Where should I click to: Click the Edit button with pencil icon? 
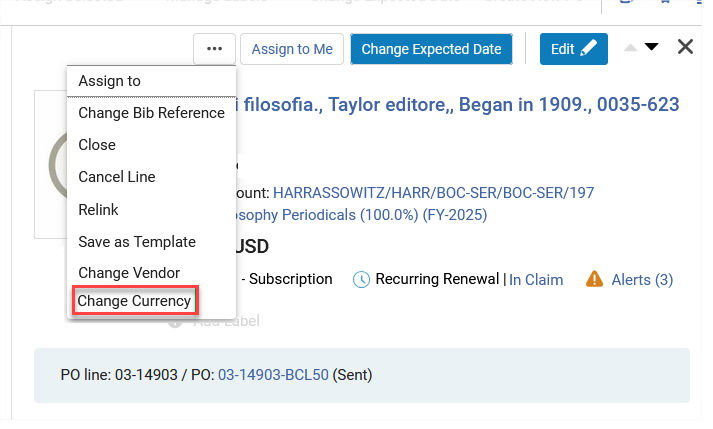(573, 49)
